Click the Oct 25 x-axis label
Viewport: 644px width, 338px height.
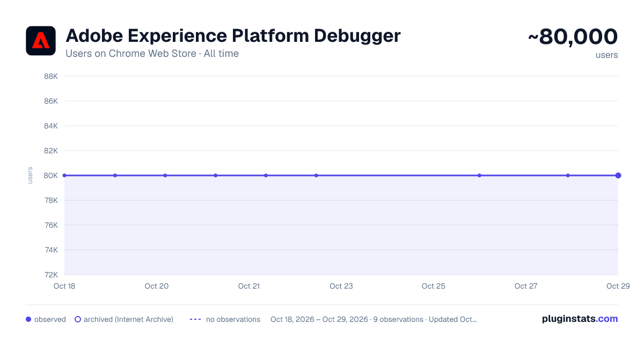[x=434, y=286]
